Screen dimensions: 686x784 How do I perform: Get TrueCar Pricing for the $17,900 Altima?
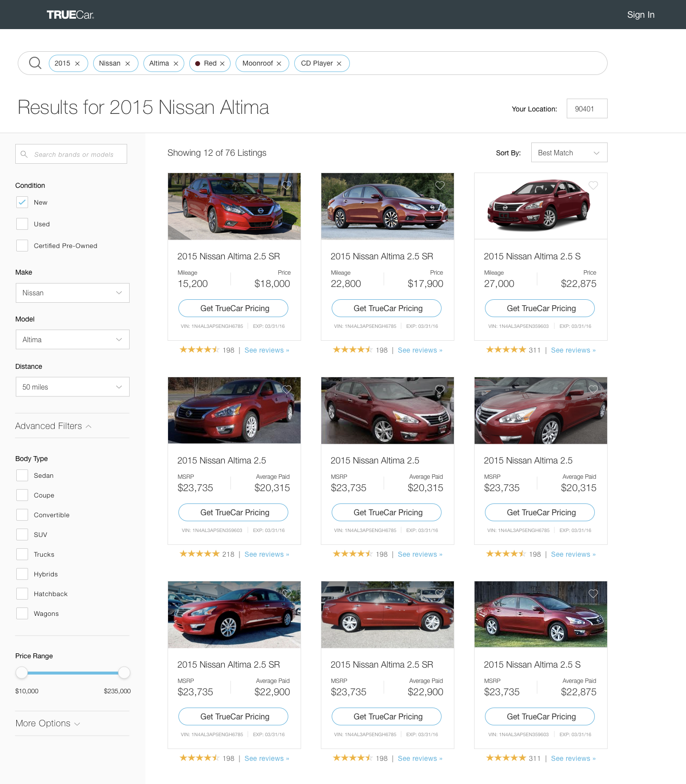coord(386,308)
